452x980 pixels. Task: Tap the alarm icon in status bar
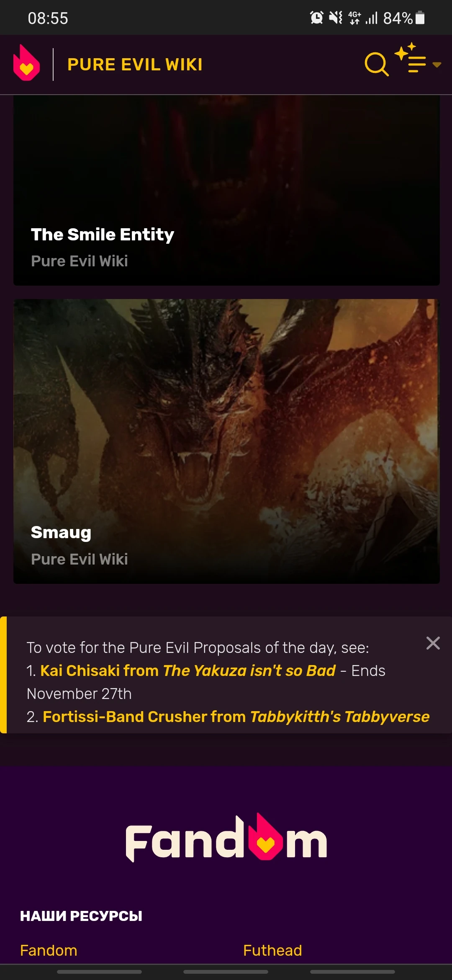pyautogui.click(x=317, y=18)
